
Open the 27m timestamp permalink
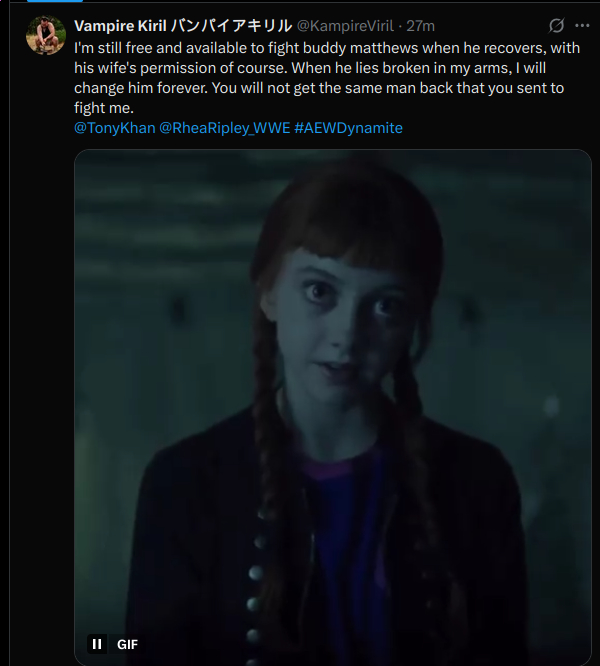click(420, 25)
